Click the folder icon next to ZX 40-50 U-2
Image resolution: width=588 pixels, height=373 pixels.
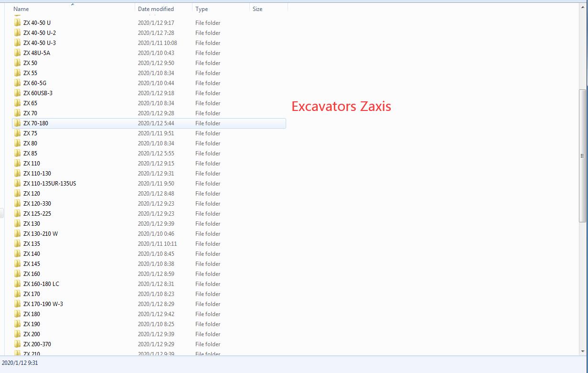click(17, 33)
